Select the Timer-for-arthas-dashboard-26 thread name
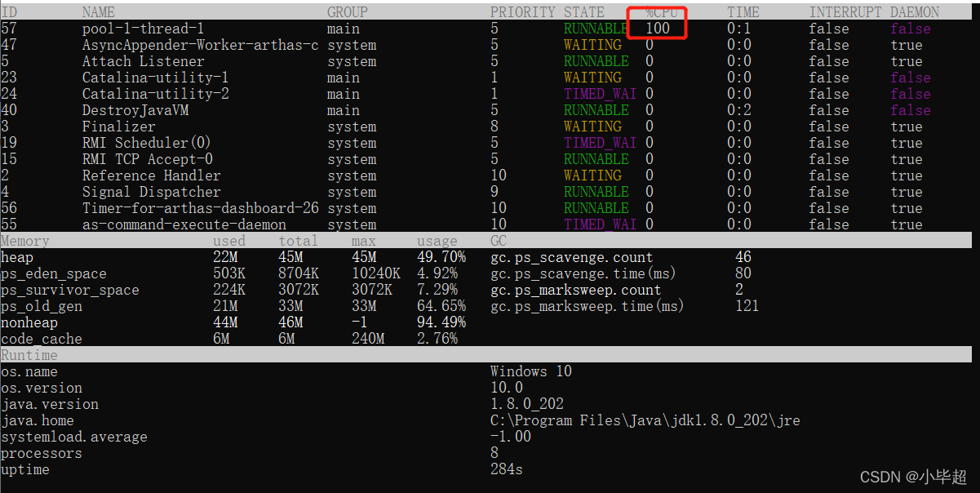The width and height of the screenshot is (980, 493). [x=201, y=208]
